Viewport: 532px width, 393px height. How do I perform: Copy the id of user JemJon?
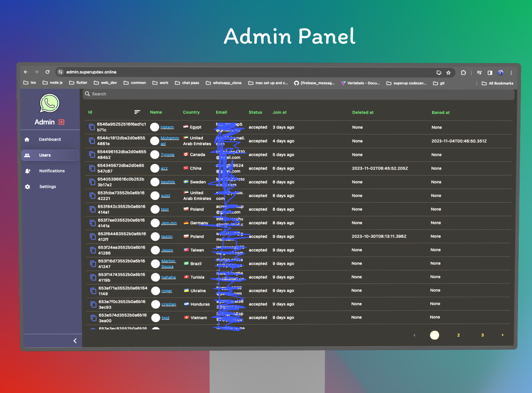(93, 223)
